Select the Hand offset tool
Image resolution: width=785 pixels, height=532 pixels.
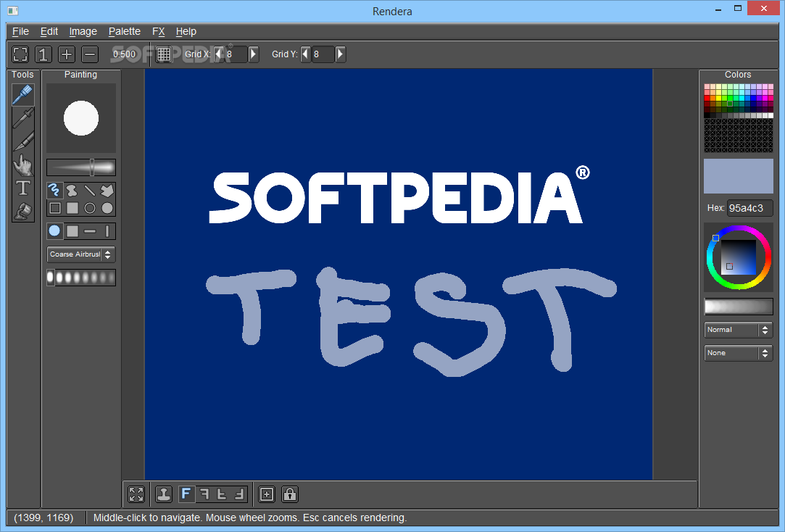[x=23, y=164]
